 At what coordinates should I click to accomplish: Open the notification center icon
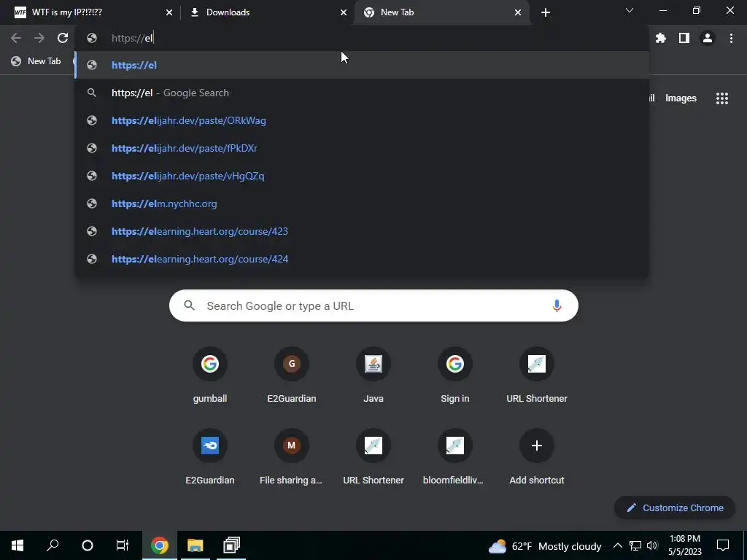[723, 545]
